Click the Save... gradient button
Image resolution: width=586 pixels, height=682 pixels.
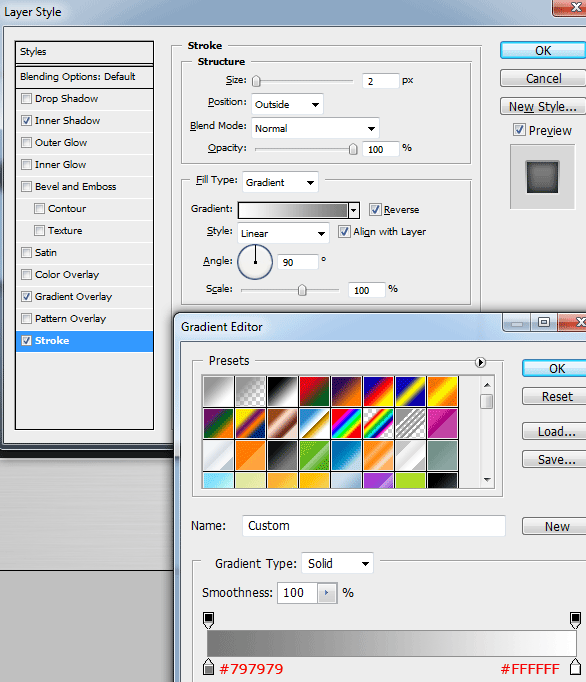tap(554, 459)
